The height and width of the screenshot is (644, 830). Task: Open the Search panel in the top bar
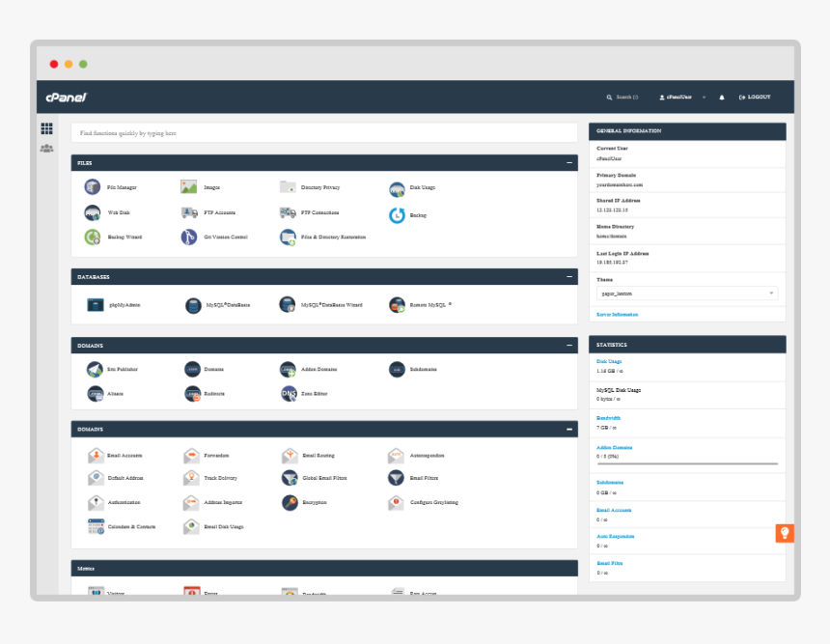(x=622, y=97)
